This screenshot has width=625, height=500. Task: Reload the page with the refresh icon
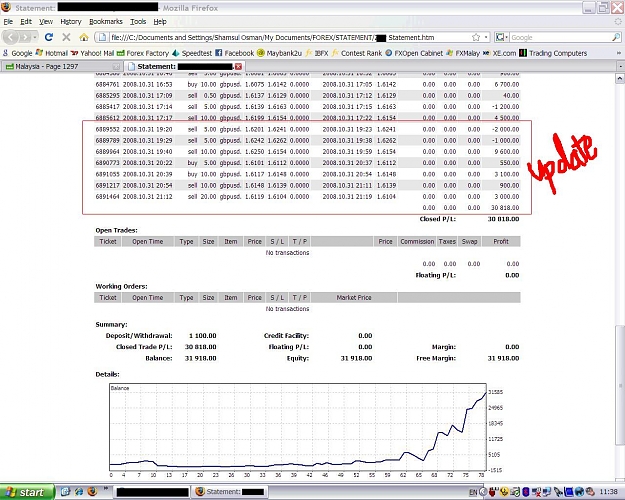pyautogui.click(x=49, y=37)
